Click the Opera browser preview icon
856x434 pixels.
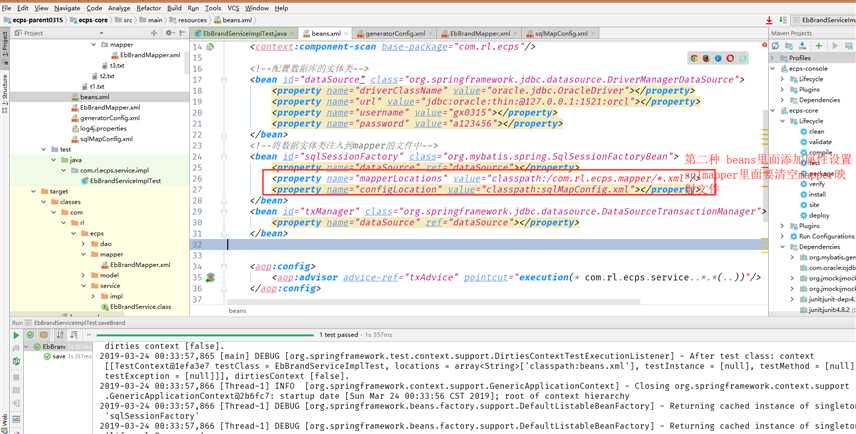click(730, 58)
